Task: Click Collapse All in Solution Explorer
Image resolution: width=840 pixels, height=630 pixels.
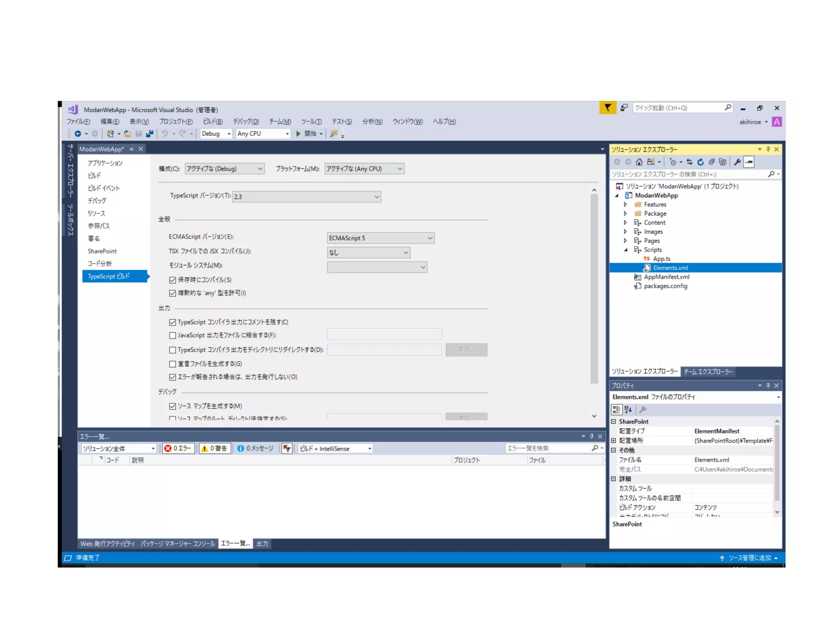Action: coord(712,162)
